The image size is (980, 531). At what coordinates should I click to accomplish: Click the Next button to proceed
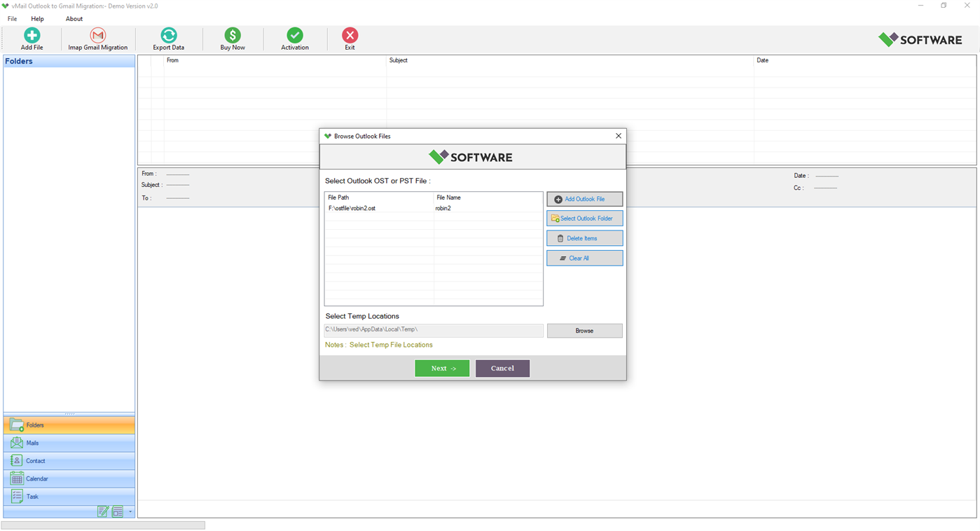click(x=442, y=368)
